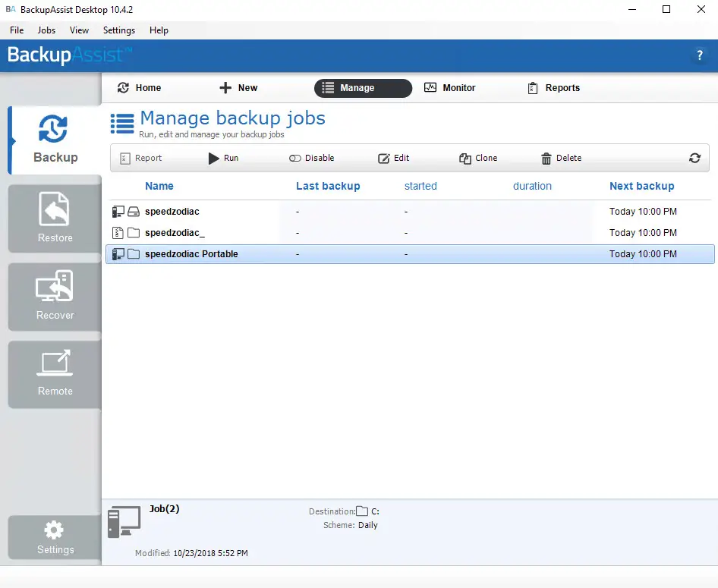
Task: Click the folder icon beside speedzodiac Portable
Action: [x=134, y=254]
